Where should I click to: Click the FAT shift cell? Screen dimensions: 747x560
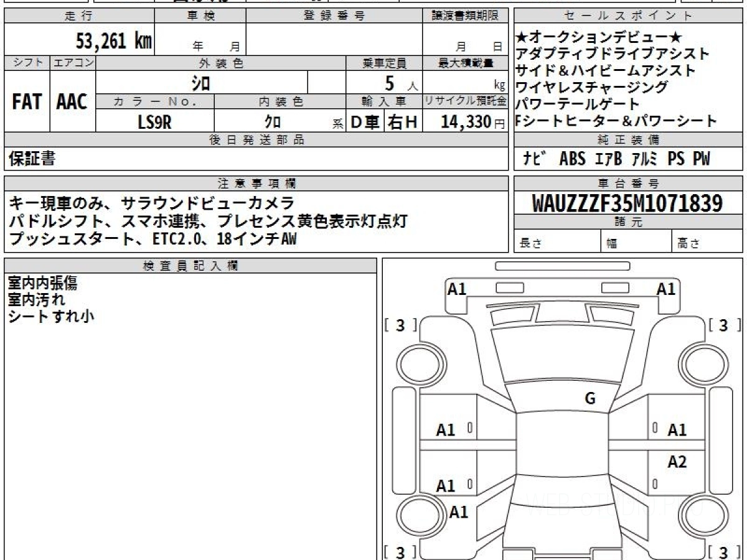[x=27, y=101]
